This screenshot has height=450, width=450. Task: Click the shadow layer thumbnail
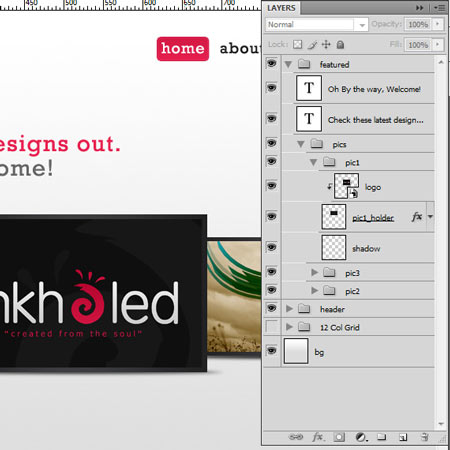(x=334, y=247)
